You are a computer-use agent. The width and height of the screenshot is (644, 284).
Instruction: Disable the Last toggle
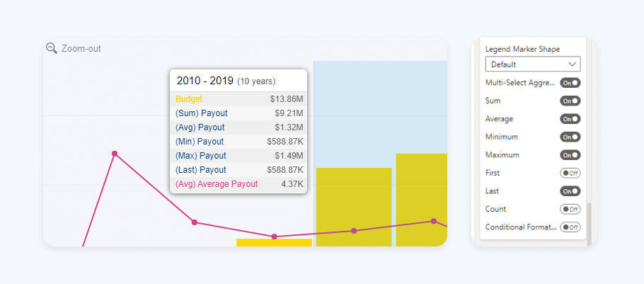click(570, 191)
